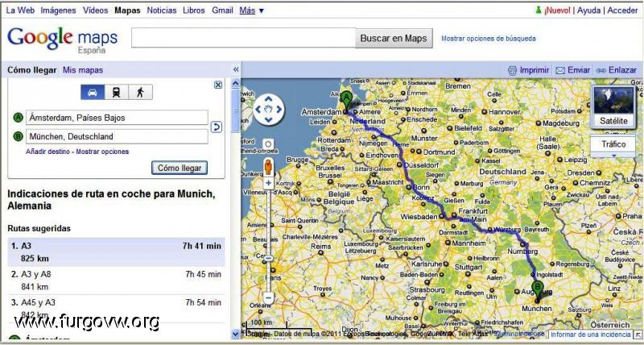644x345 pixels.
Task: Click the green marker A on Amsterdam
Action: point(347,101)
